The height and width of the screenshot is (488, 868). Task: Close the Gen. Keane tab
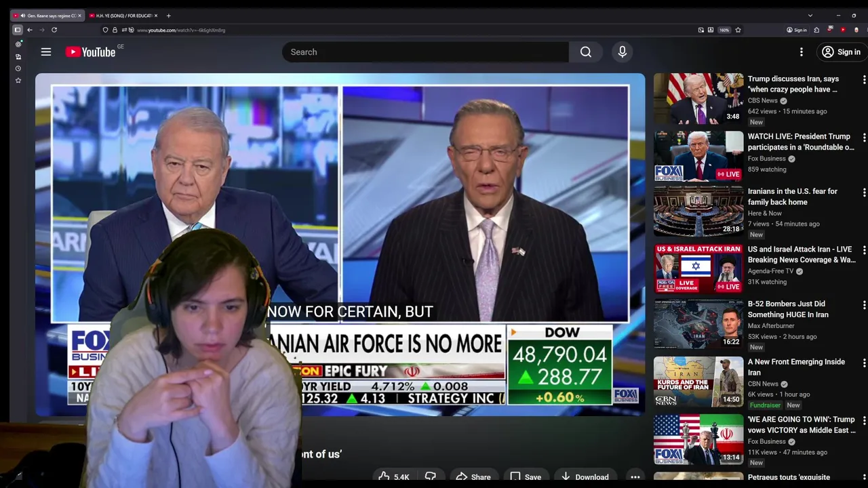coord(79,16)
